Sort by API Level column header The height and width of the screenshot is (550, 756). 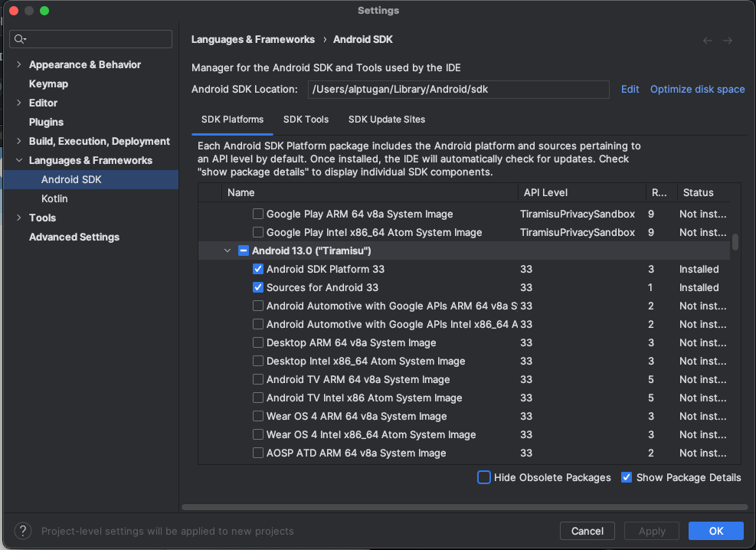582,192
